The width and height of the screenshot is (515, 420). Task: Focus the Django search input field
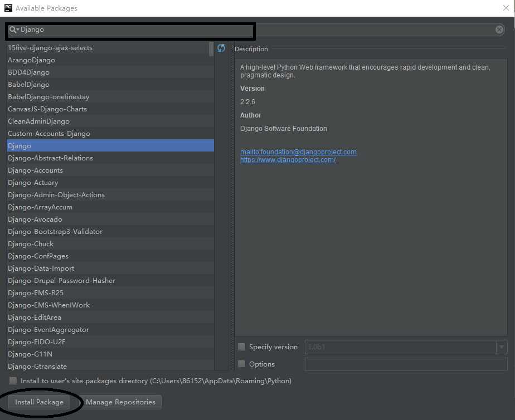click(256, 30)
